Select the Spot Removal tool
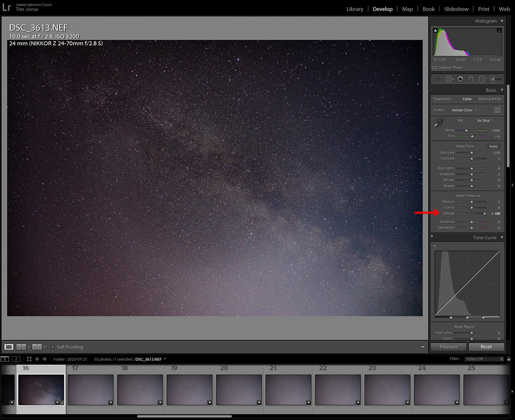The image size is (515, 420). click(x=449, y=79)
